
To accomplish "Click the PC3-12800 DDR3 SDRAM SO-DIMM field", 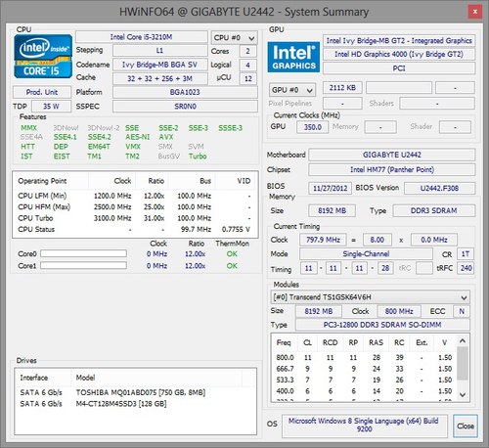I will point(382,325).
